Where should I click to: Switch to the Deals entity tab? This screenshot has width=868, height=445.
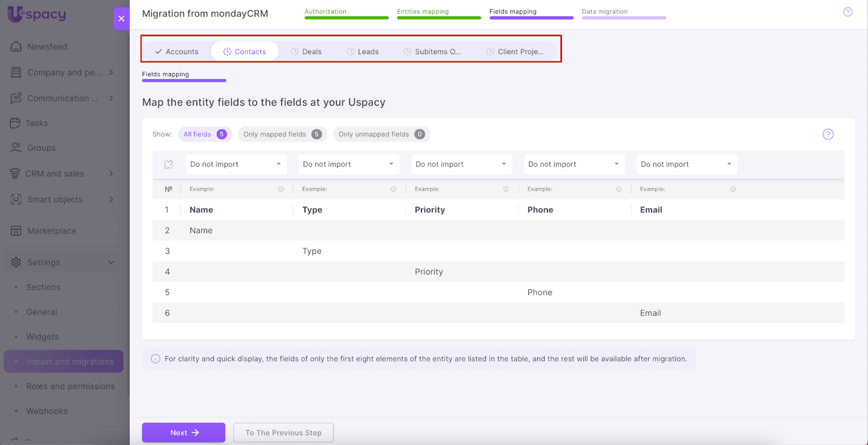point(307,51)
